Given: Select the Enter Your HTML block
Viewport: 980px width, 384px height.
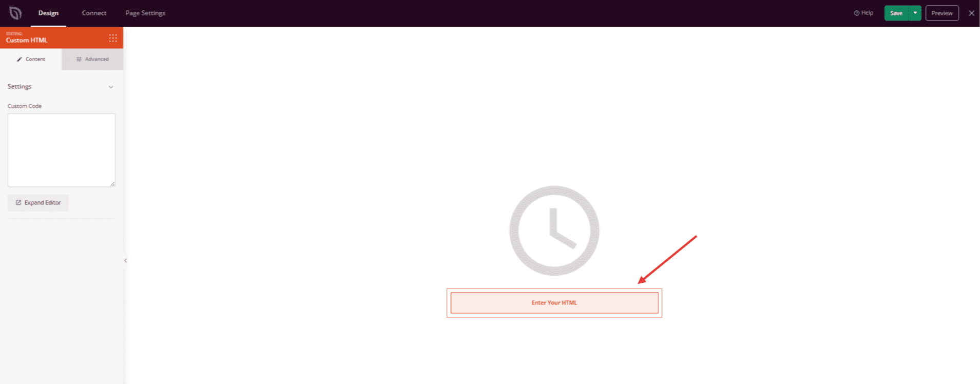Looking at the screenshot, I should click(554, 303).
